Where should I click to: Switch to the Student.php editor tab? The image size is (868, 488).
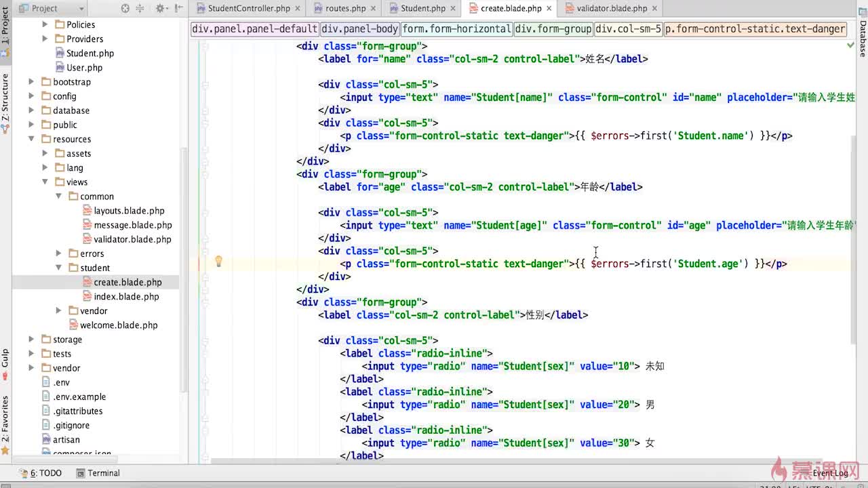point(422,8)
